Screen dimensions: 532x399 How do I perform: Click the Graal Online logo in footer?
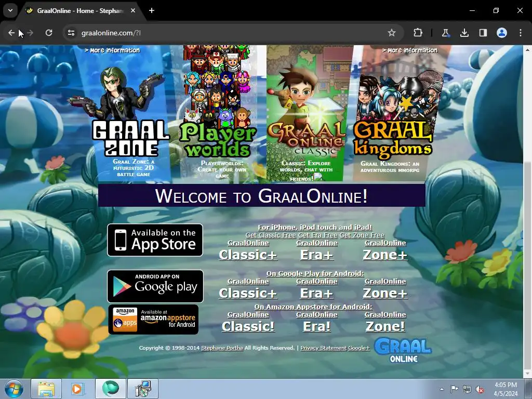pyautogui.click(x=403, y=350)
